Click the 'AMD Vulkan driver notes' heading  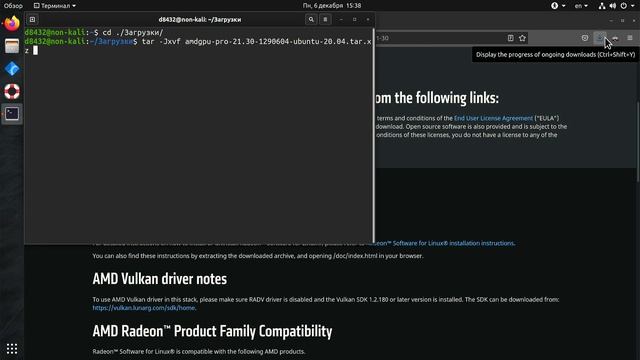[x=160, y=279]
